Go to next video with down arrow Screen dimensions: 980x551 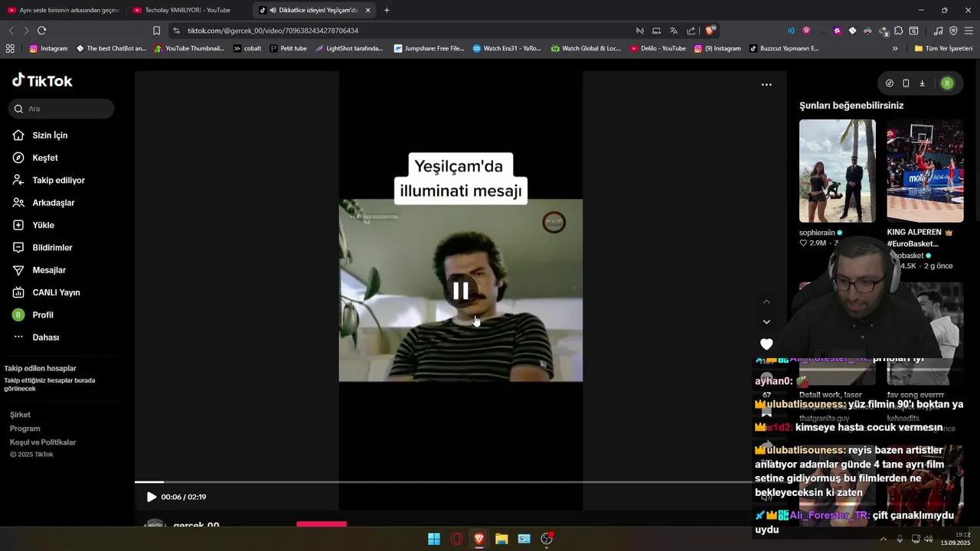point(766,322)
